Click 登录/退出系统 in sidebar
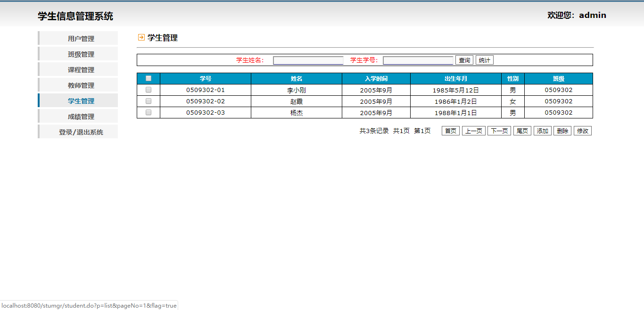 [81, 132]
